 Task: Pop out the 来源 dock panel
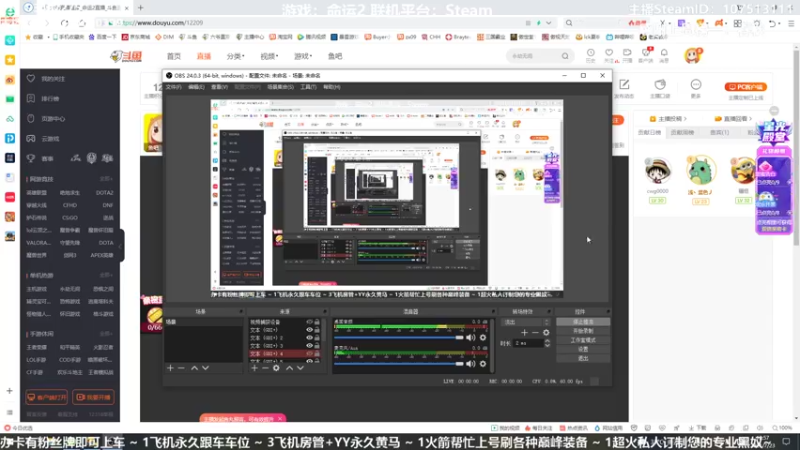[324, 311]
